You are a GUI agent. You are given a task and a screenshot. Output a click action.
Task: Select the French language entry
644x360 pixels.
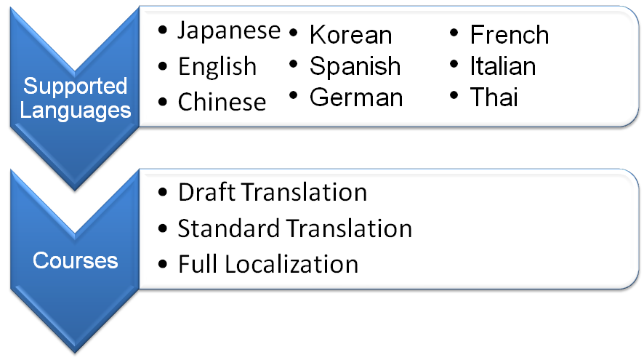510,34
